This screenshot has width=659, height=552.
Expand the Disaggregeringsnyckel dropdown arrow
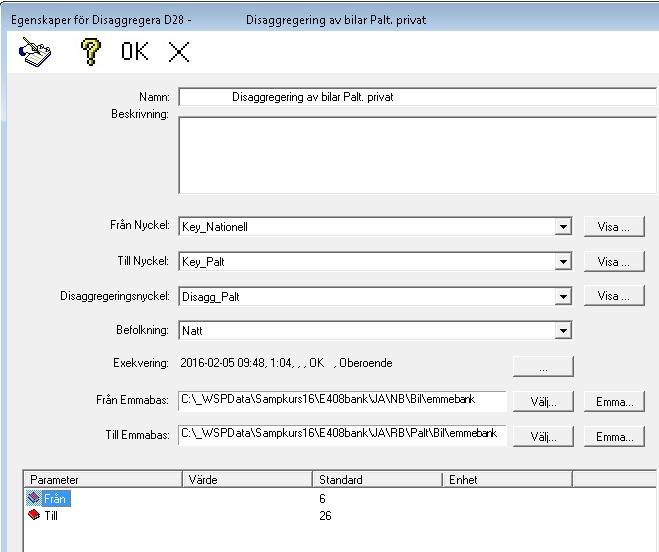click(x=563, y=297)
